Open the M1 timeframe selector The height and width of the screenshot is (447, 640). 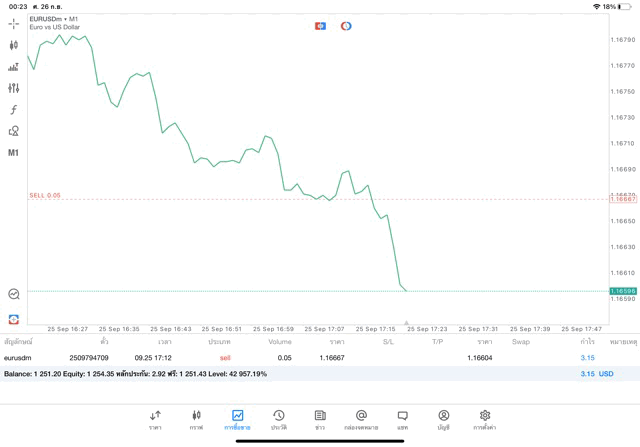point(14,153)
